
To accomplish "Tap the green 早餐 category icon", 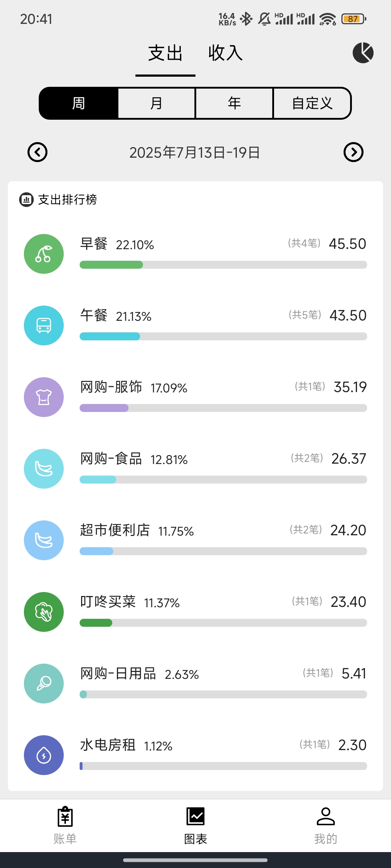I will pos(44,254).
